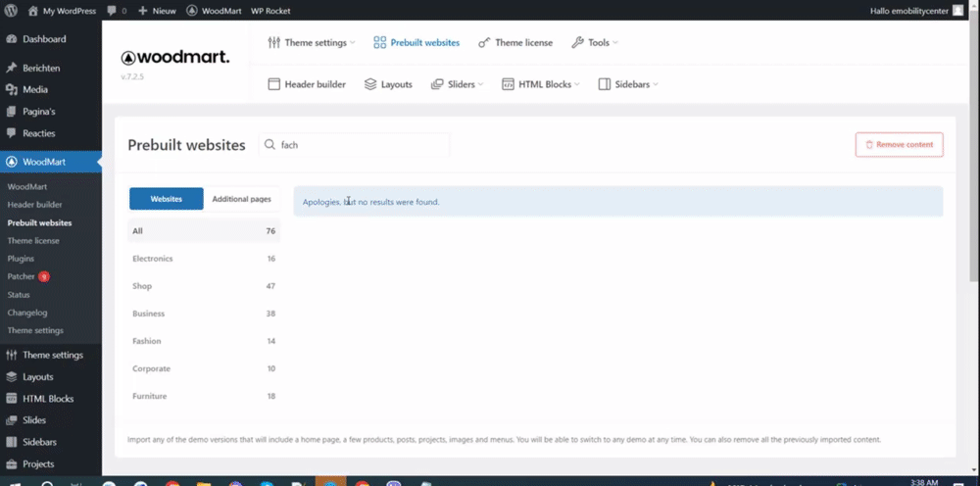Click the Hallo emobilitycenter account link
This screenshot has height=486, width=980.
[908, 11]
